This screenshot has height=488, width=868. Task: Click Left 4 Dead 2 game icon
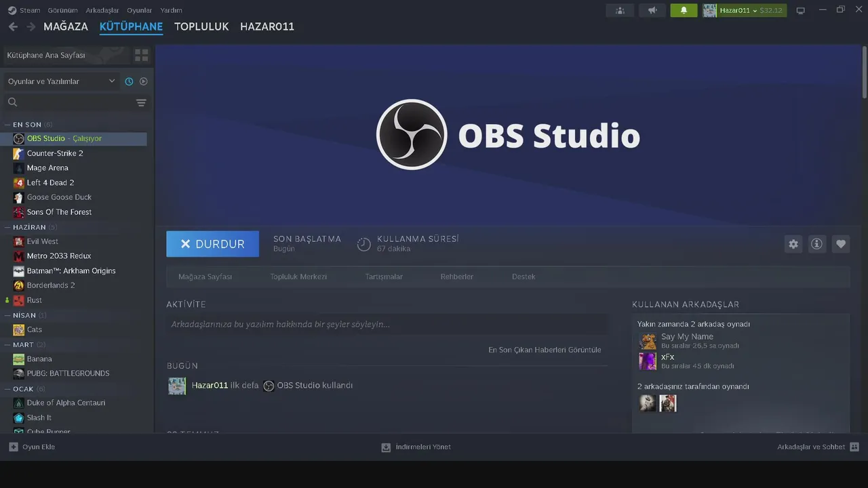pyautogui.click(x=18, y=182)
